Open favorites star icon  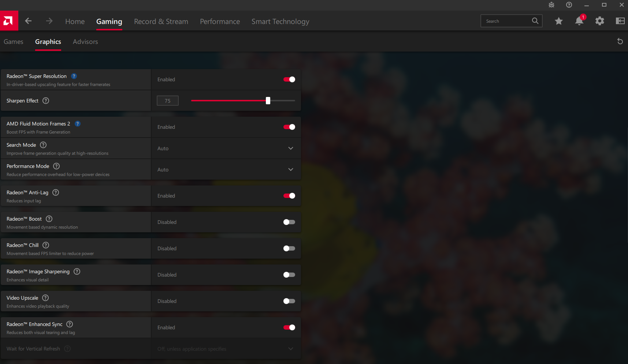[559, 21]
